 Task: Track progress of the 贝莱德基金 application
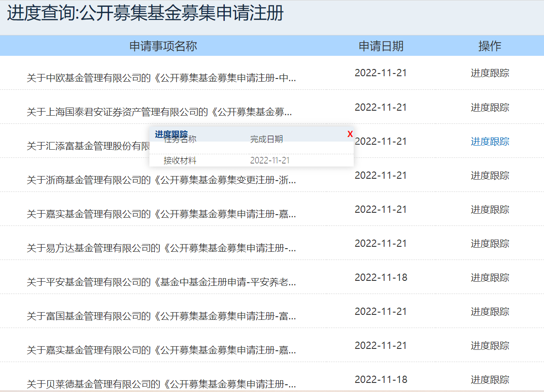490,380
